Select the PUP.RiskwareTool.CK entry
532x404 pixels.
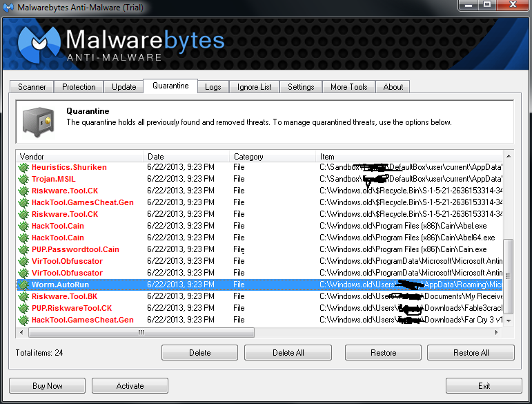point(260,308)
